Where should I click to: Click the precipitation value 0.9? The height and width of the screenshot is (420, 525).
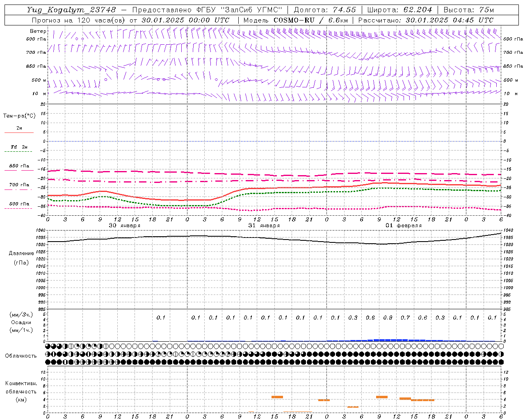coord(388,317)
